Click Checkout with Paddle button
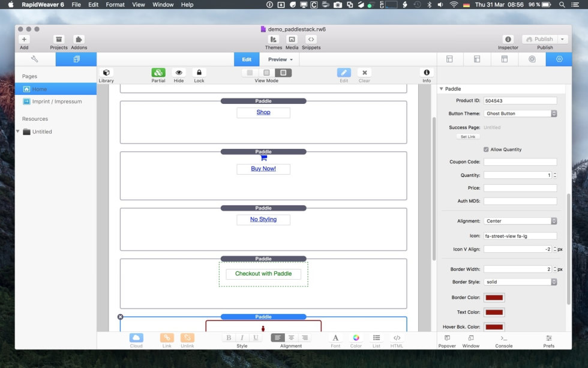Image resolution: width=588 pixels, height=368 pixels. click(x=263, y=274)
